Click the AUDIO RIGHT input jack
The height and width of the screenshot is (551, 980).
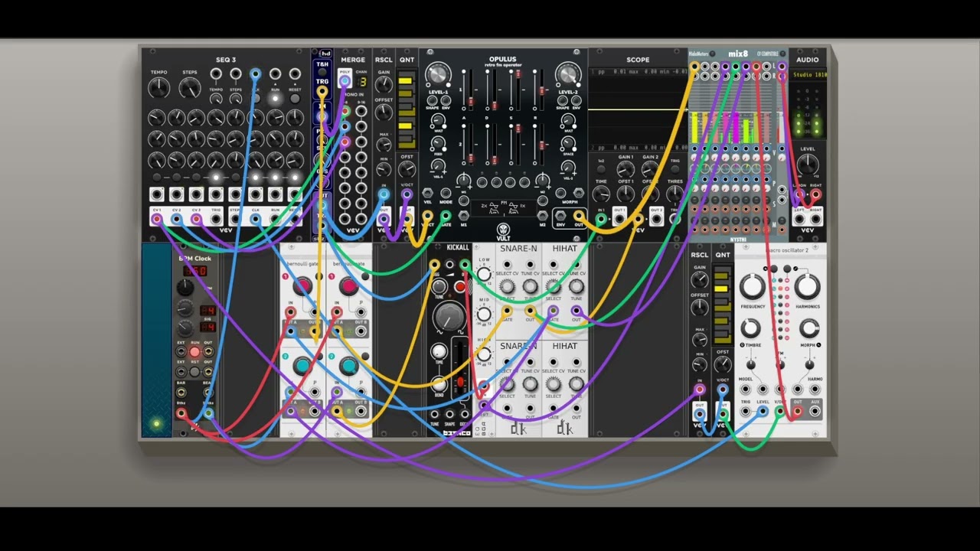pyautogui.click(x=815, y=196)
